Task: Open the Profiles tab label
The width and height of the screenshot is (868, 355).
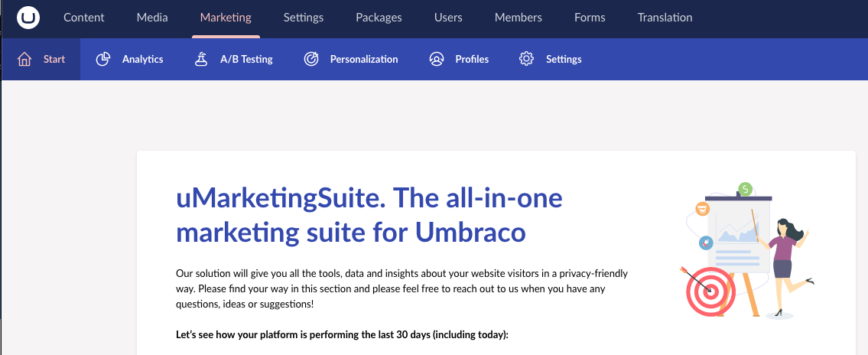Action: (x=472, y=59)
